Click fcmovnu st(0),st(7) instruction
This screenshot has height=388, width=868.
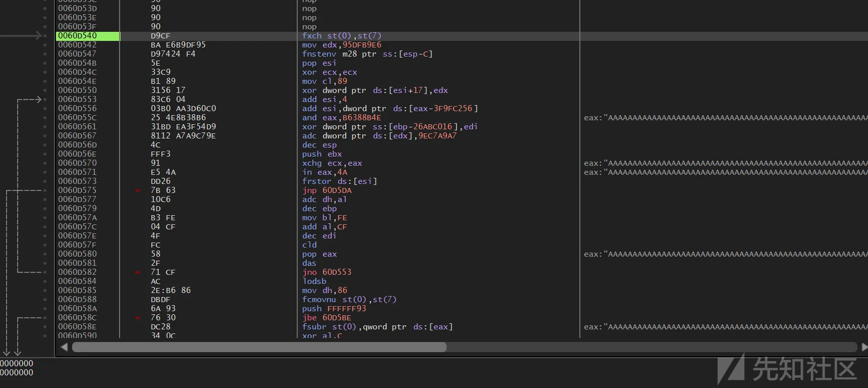349,300
